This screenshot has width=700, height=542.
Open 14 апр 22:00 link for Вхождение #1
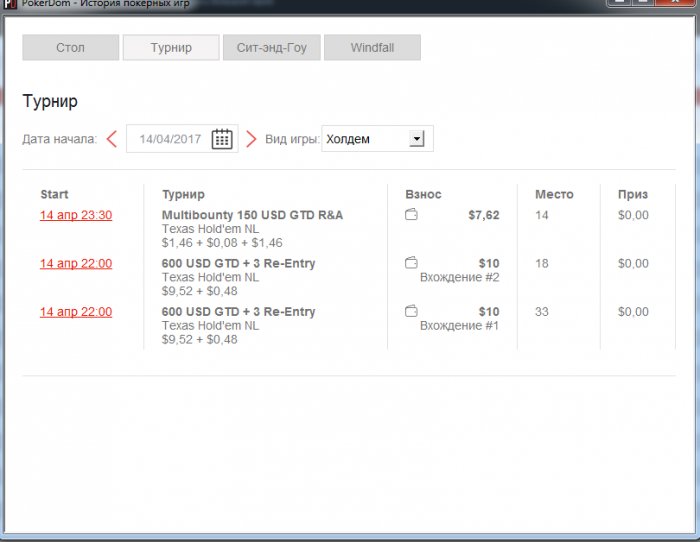pyautogui.click(x=76, y=312)
